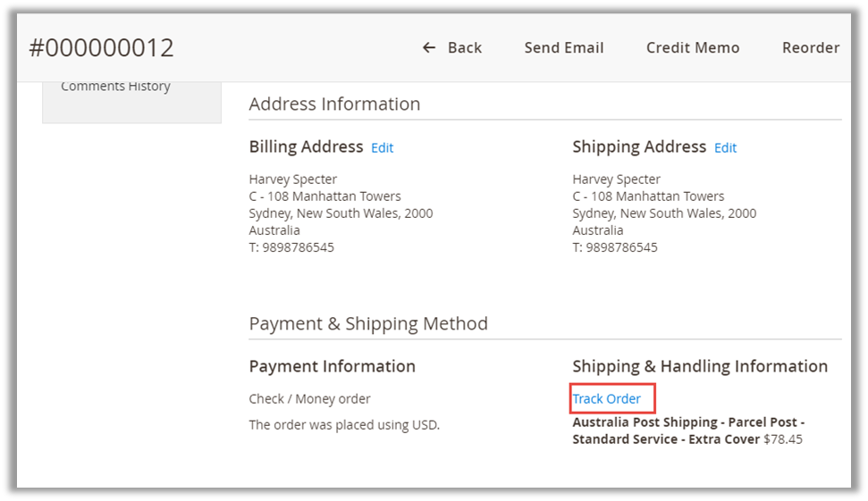The width and height of the screenshot is (868, 501).
Task: Click the Reorder button
Action: 810,48
